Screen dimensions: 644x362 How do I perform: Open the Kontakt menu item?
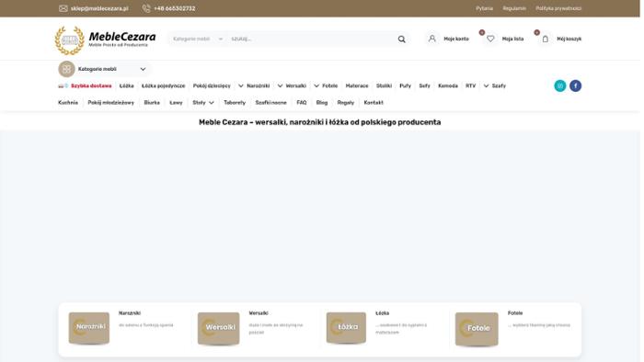[374, 103]
